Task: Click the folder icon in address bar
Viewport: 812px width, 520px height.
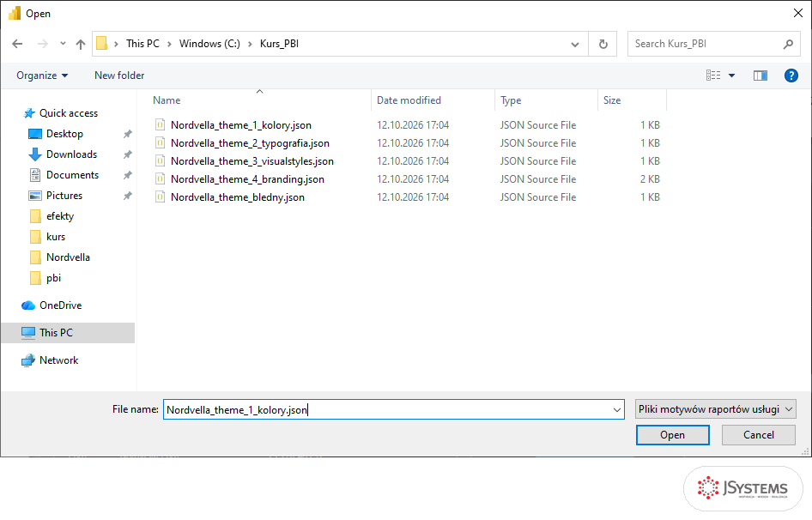Action: [x=102, y=44]
